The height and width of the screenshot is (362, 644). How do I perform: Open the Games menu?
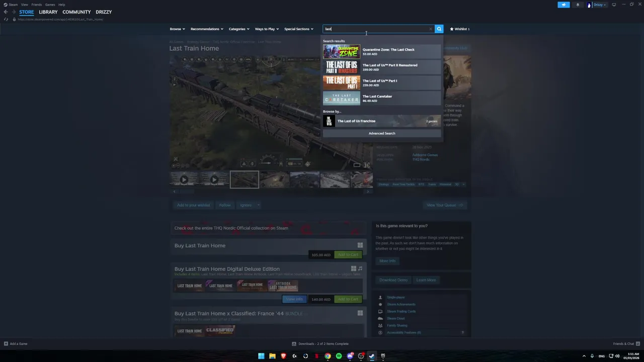tap(50, 5)
